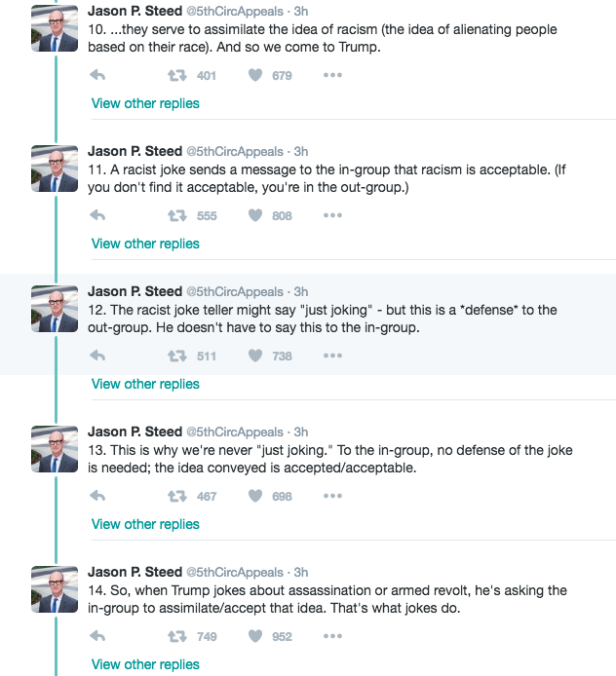Open more options menu on tweet 14
Screen dimensions: 616x676
tap(332, 636)
